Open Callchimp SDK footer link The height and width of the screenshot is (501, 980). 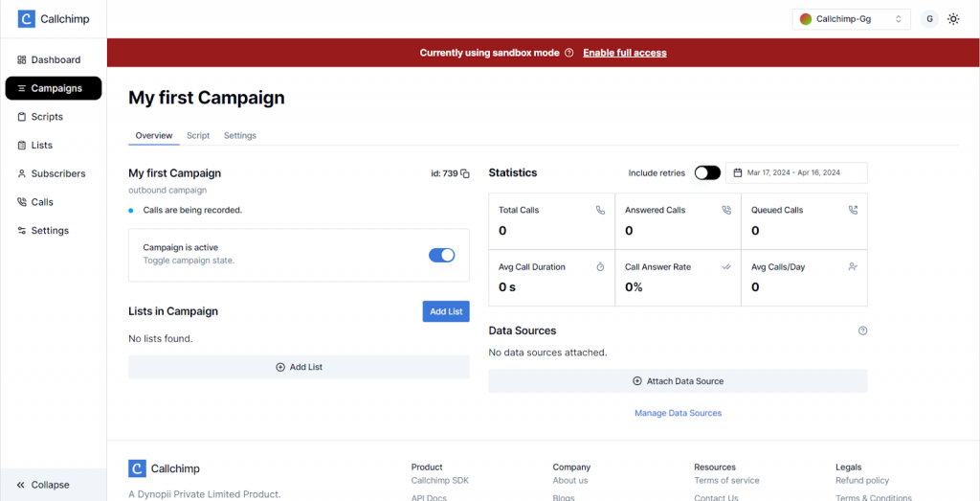(440, 481)
